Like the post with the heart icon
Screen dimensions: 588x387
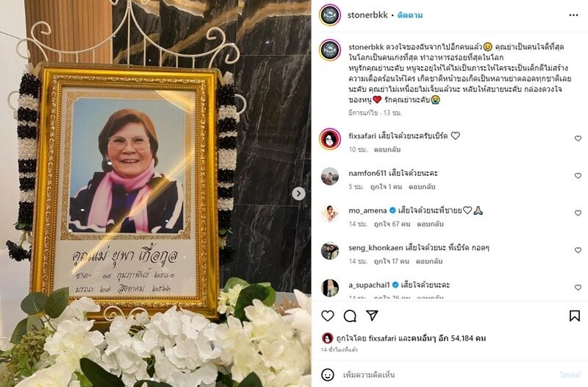coord(327,316)
